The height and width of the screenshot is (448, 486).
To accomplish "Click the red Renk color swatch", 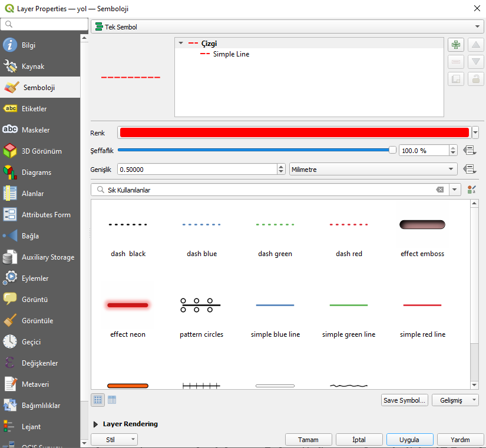I will [295, 132].
